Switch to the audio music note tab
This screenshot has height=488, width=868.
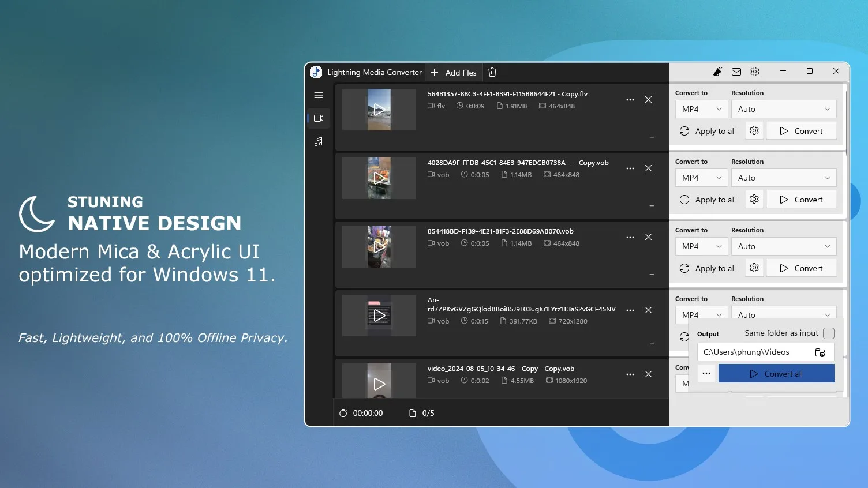pos(319,141)
